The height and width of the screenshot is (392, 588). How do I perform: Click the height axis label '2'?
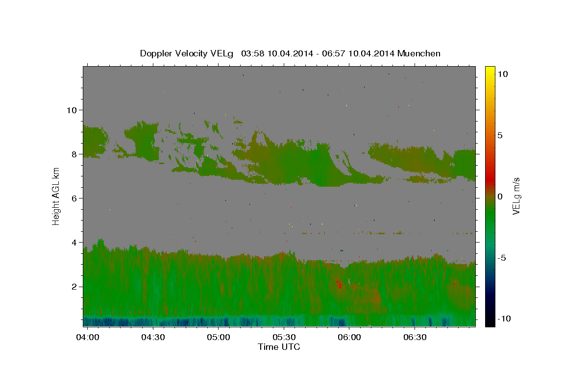(74, 287)
